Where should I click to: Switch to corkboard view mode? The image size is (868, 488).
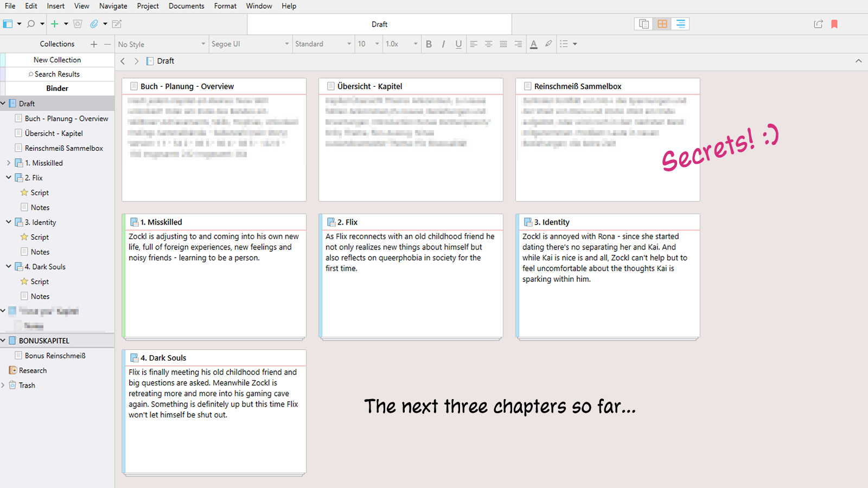pos(662,24)
